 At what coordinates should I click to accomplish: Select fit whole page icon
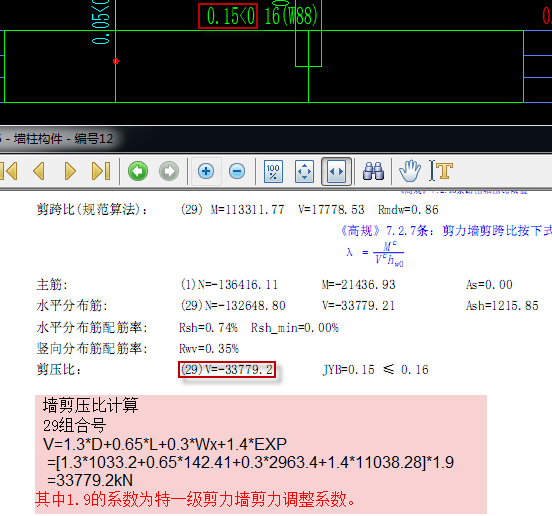[305, 171]
